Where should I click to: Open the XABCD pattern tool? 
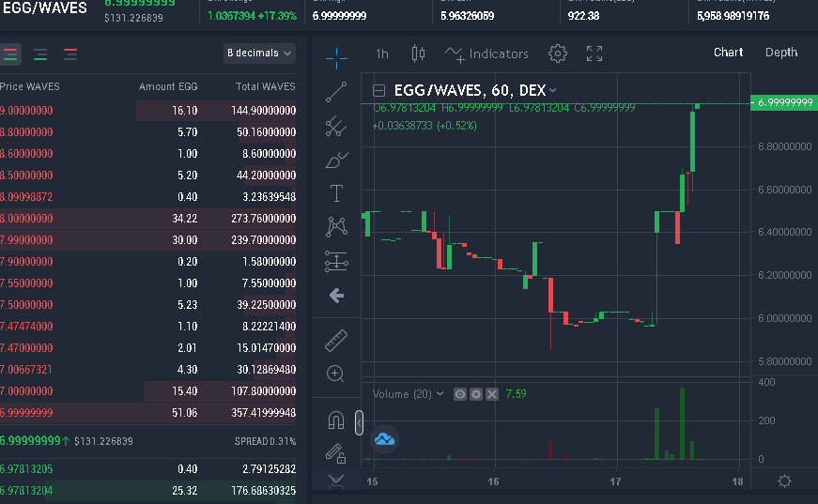[336, 227]
